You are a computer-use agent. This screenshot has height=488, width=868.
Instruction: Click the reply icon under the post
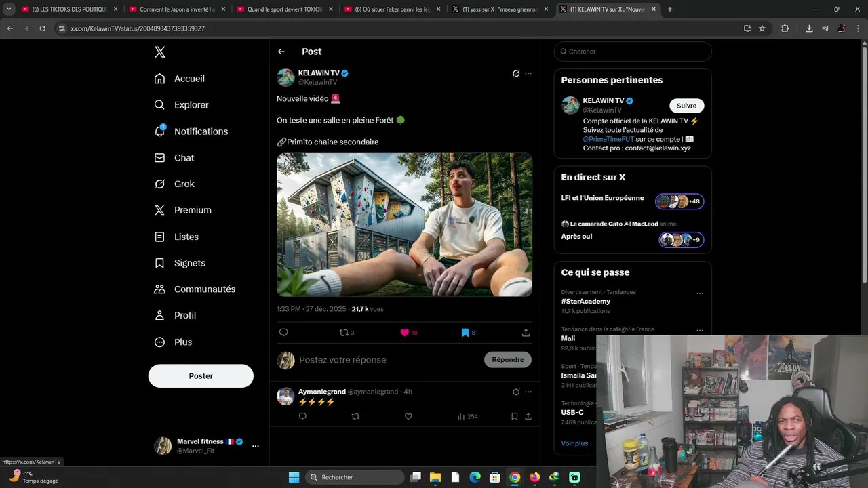283,333
